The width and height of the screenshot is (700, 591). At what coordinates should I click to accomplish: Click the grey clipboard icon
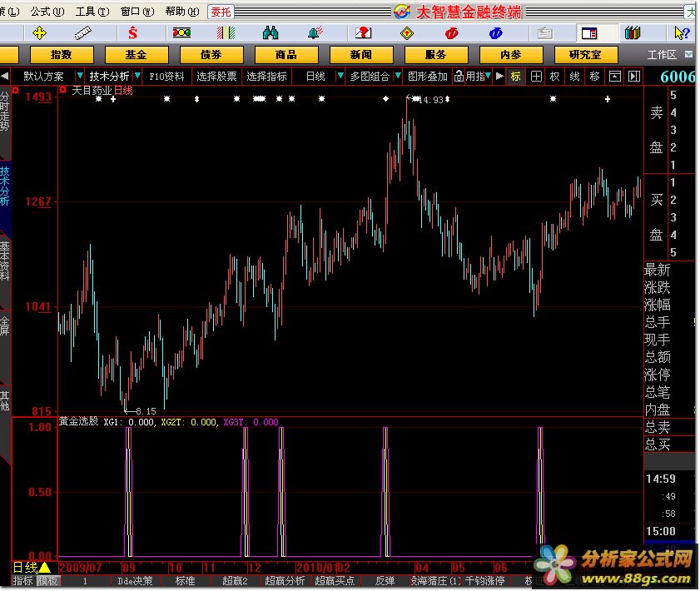tap(544, 33)
